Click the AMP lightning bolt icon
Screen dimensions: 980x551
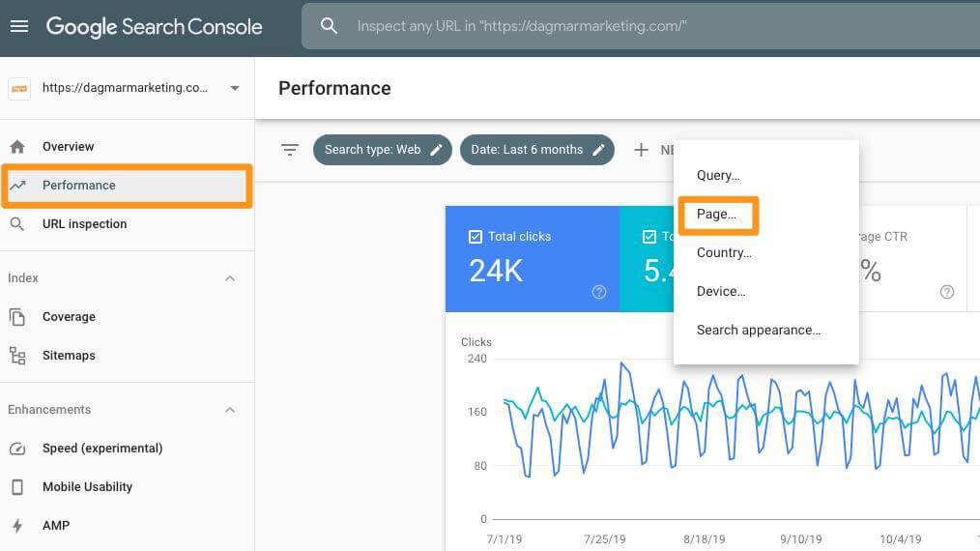pyautogui.click(x=17, y=526)
